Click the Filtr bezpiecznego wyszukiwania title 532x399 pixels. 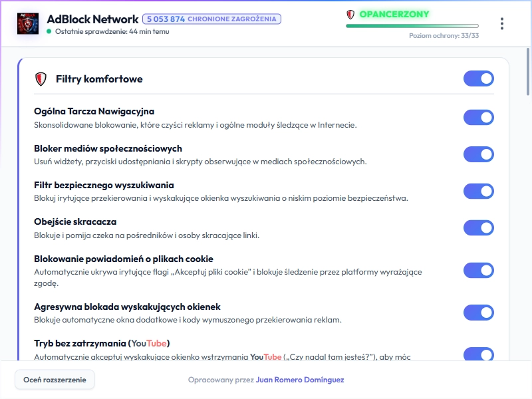tap(104, 186)
